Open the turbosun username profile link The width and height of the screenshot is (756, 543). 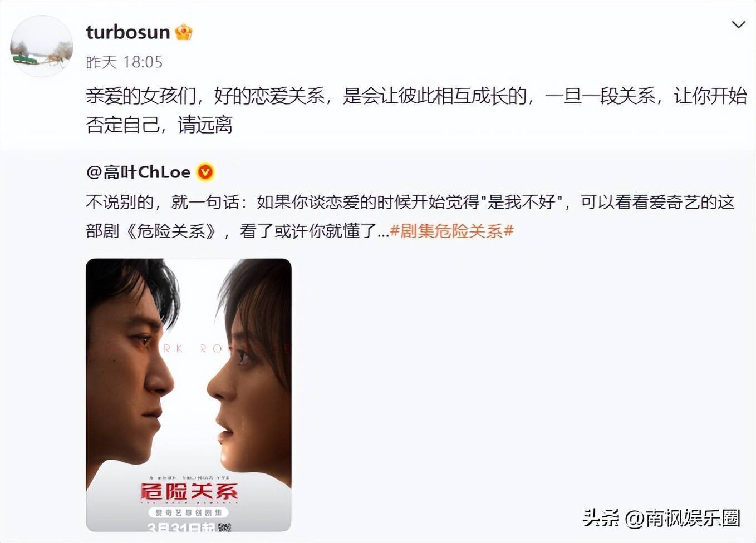[127, 32]
